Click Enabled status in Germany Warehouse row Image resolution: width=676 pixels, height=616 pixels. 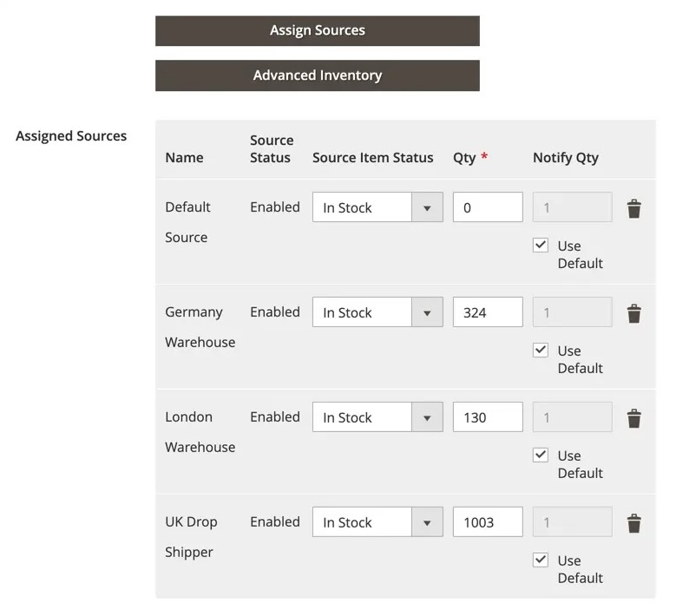point(275,312)
